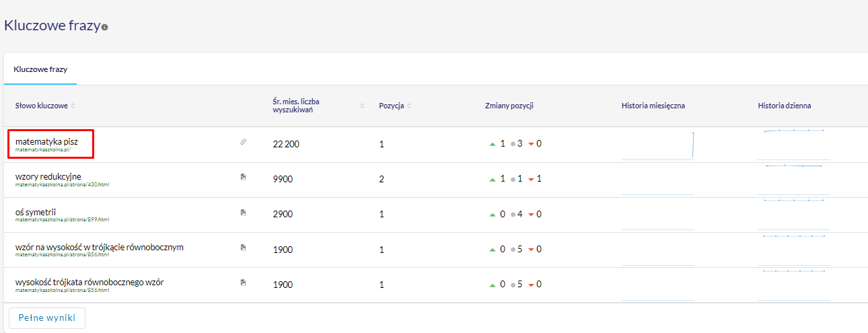
Task: Click the page icon in wzory redukcyjne row
Action: click(244, 177)
